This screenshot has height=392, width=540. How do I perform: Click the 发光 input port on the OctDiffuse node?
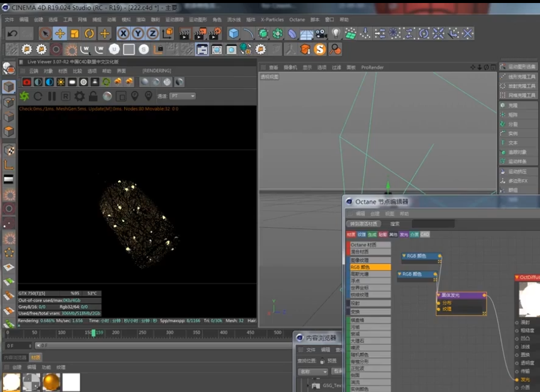[517, 379]
